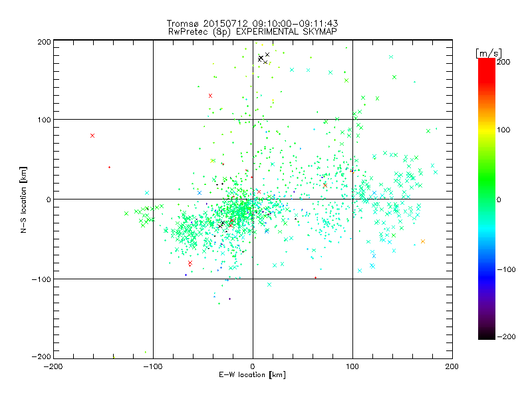Screen dimensions: 532x399
Task: Click the '-200' label beside the colorbar
Action: pos(506,336)
